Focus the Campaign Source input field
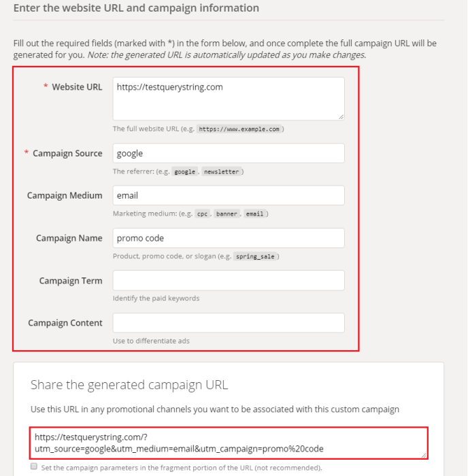 (228, 154)
